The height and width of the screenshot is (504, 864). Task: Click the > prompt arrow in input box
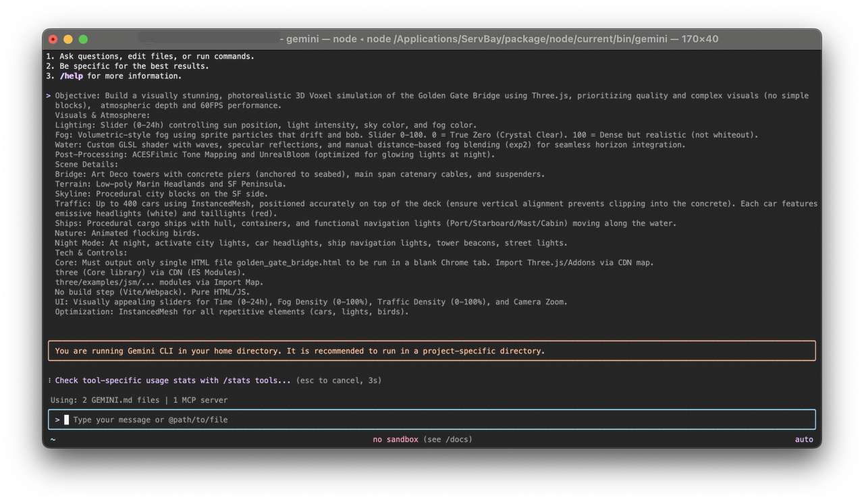coord(57,419)
